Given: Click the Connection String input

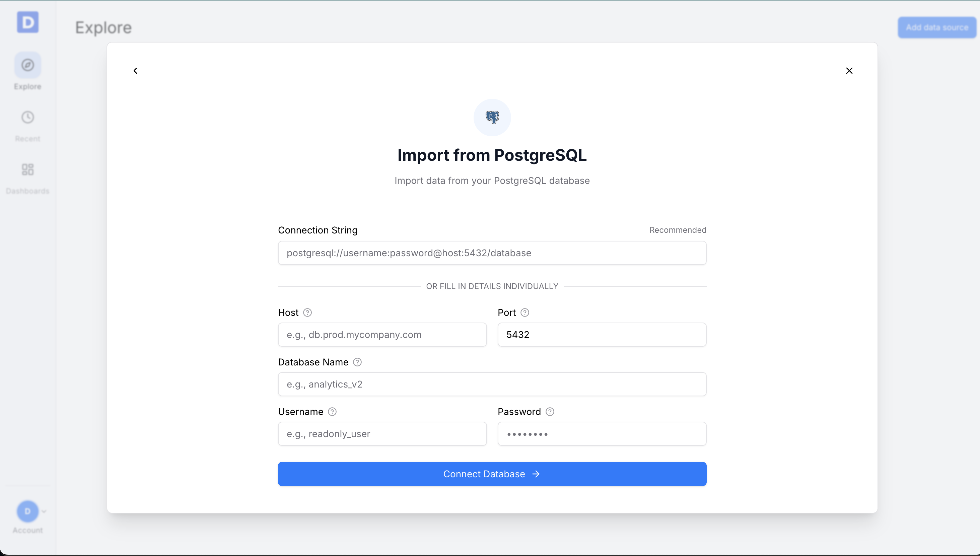Looking at the screenshot, I should (492, 253).
